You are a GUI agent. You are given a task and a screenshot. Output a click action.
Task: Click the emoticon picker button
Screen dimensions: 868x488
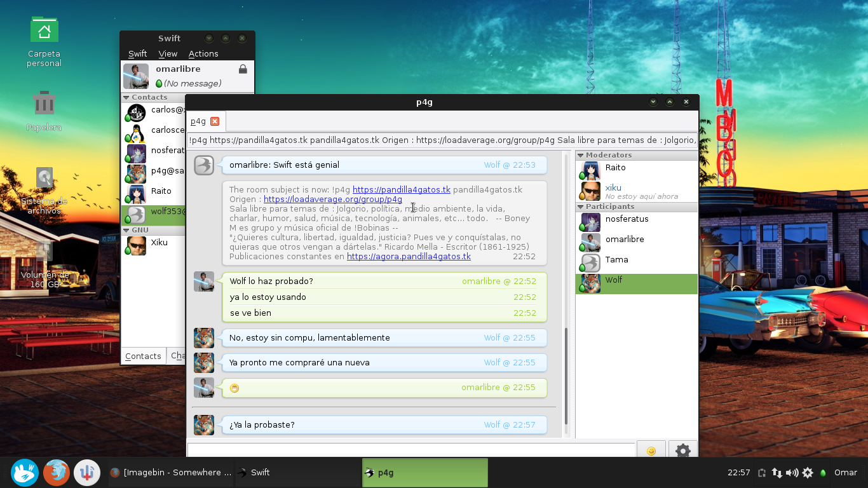[x=651, y=450]
